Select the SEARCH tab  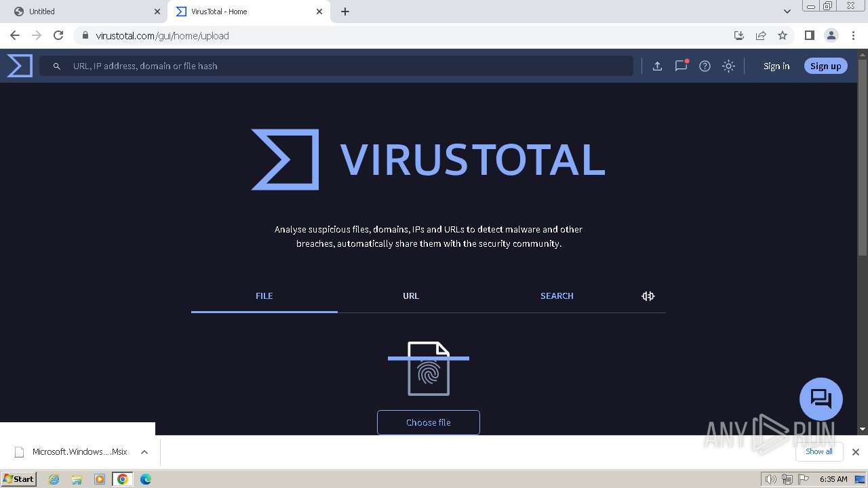point(557,296)
